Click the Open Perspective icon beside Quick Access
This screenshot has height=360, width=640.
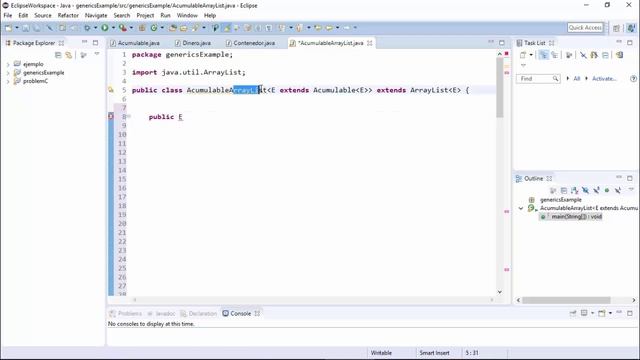tap(616, 28)
